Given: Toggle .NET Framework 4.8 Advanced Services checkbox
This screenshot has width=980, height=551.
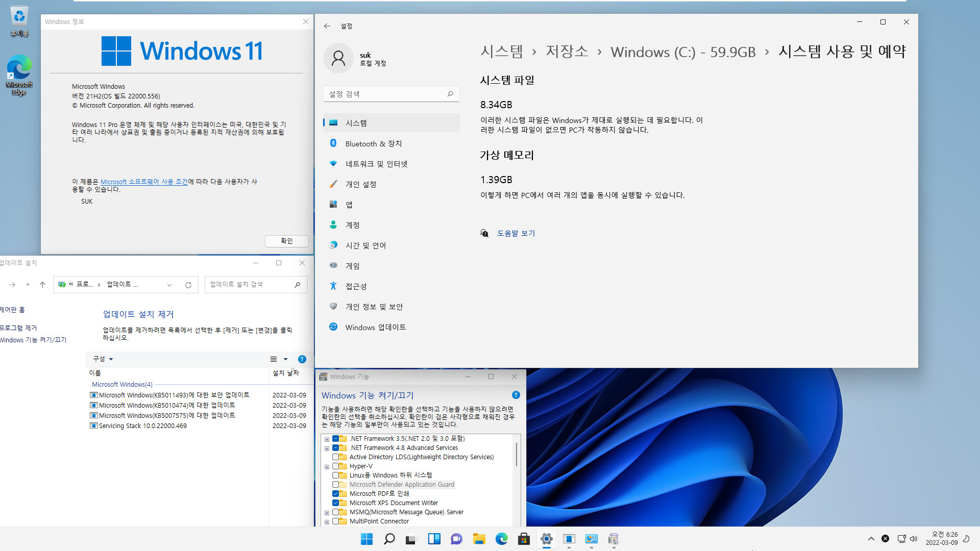Looking at the screenshot, I should pyautogui.click(x=335, y=448).
